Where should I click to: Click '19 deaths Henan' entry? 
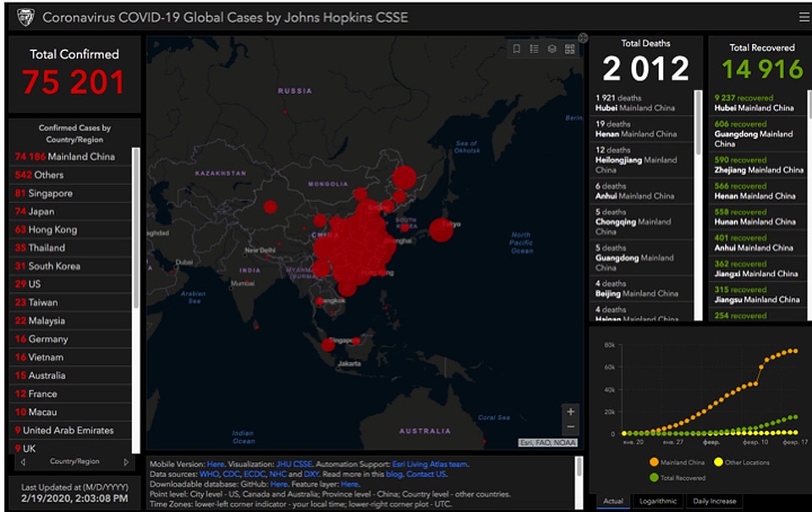pos(641,129)
